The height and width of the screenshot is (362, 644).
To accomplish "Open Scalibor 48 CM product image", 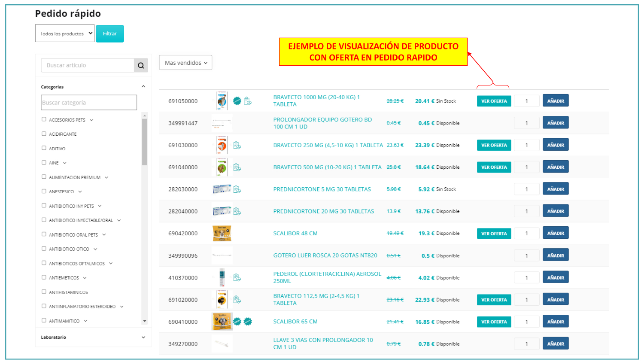I will point(222,233).
